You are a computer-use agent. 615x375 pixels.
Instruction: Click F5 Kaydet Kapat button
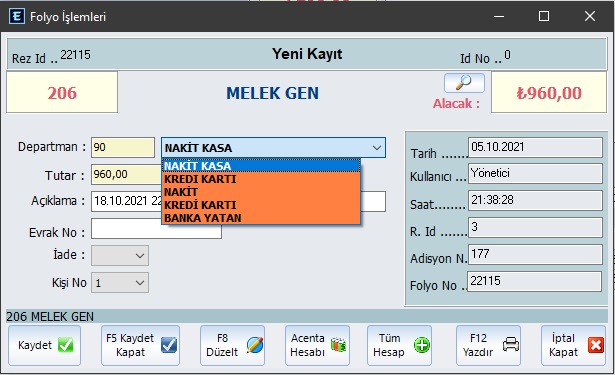pyautogui.click(x=140, y=345)
